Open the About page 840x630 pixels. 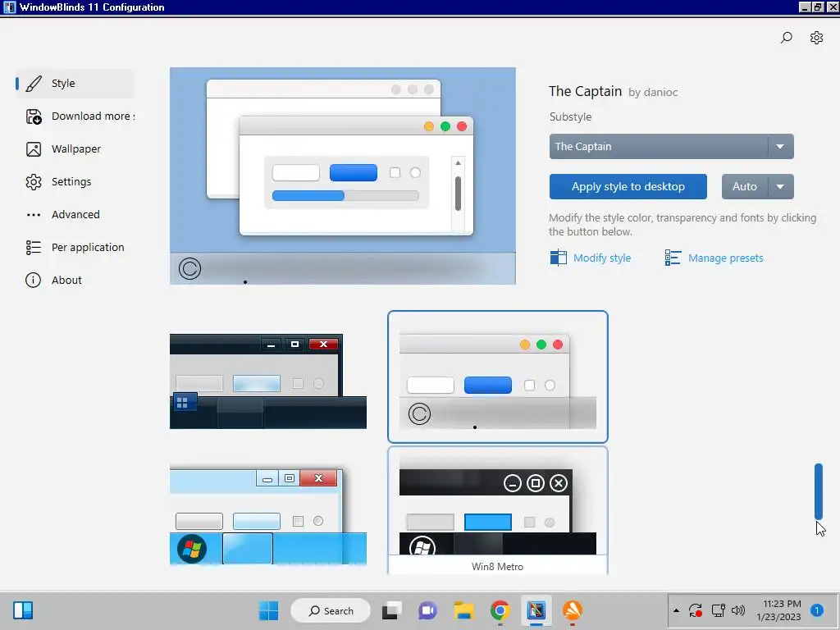75,281
